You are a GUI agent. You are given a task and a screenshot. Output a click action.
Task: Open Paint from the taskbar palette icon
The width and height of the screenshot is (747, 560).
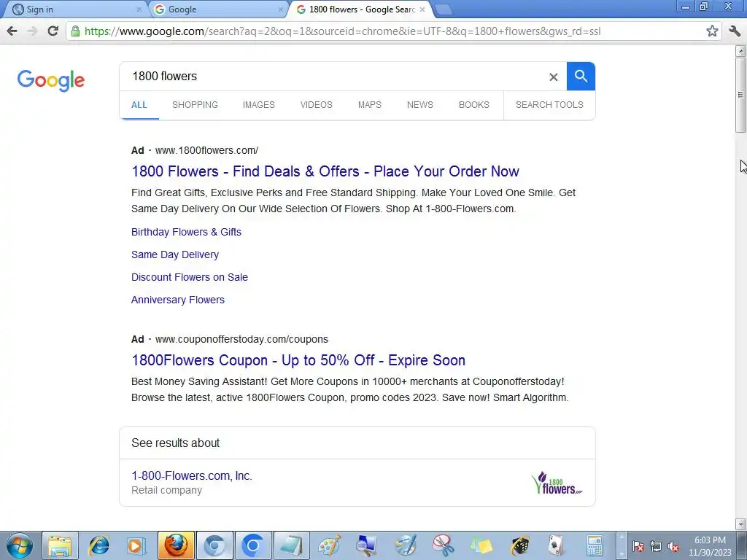coord(329,545)
